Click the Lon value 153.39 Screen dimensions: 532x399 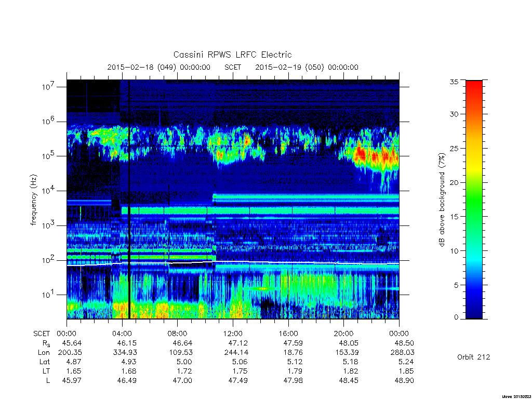tap(347, 353)
